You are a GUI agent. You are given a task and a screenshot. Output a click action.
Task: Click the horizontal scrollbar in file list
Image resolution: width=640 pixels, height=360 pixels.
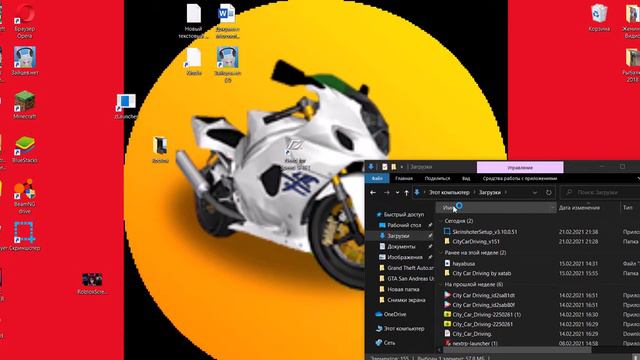click(517, 350)
